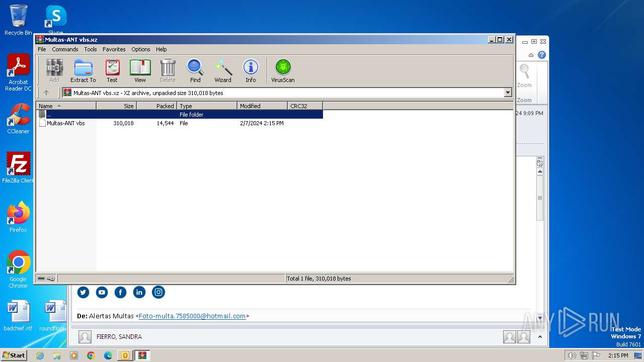Image resolution: width=644 pixels, height=362 pixels.
Task: Click the Extract To toolbar icon
Action: tap(83, 71)
